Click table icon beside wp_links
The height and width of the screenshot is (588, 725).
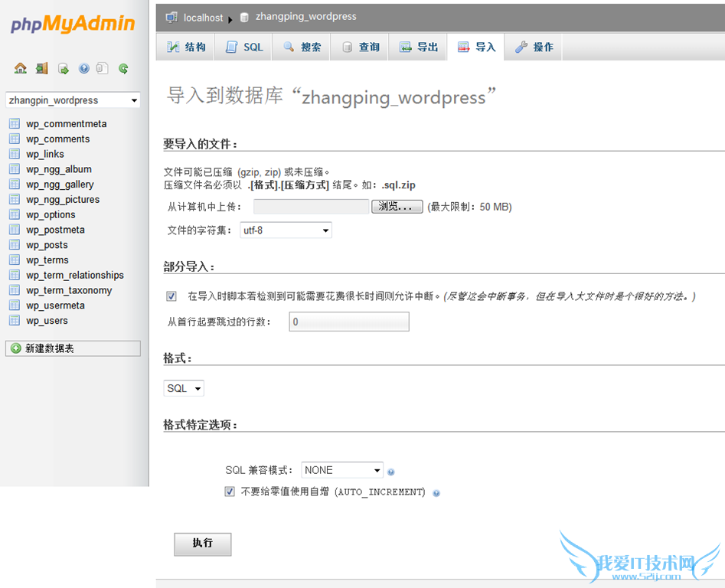15,154
